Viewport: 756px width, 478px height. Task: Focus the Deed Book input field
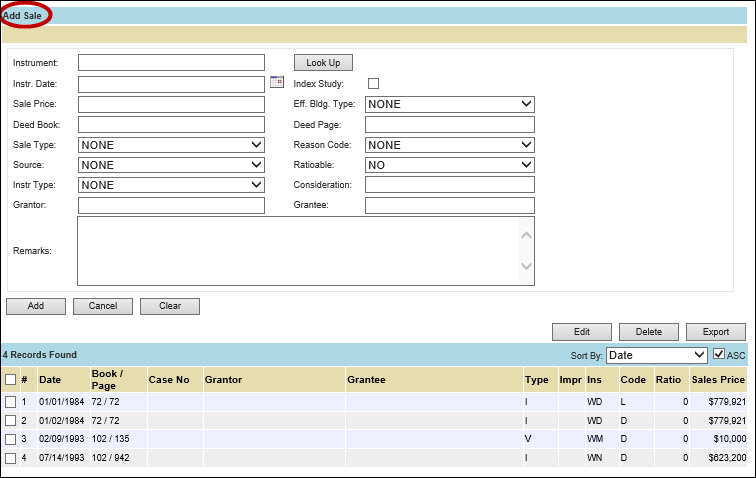(171, 124)
